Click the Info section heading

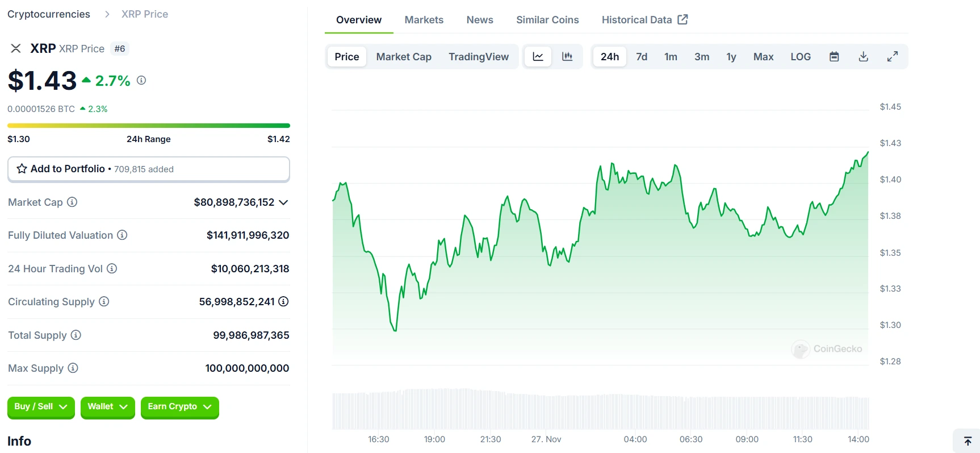tap(19, 441)
